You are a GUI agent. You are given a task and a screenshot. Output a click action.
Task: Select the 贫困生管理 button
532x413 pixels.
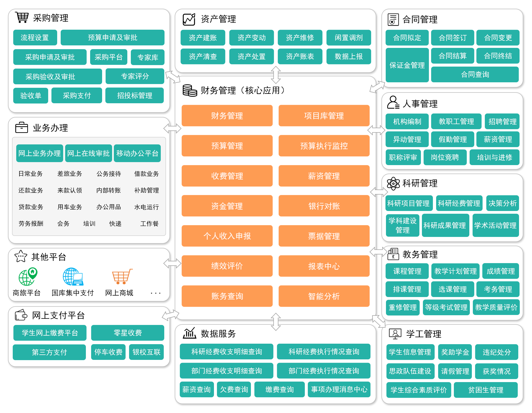[486, 390]
